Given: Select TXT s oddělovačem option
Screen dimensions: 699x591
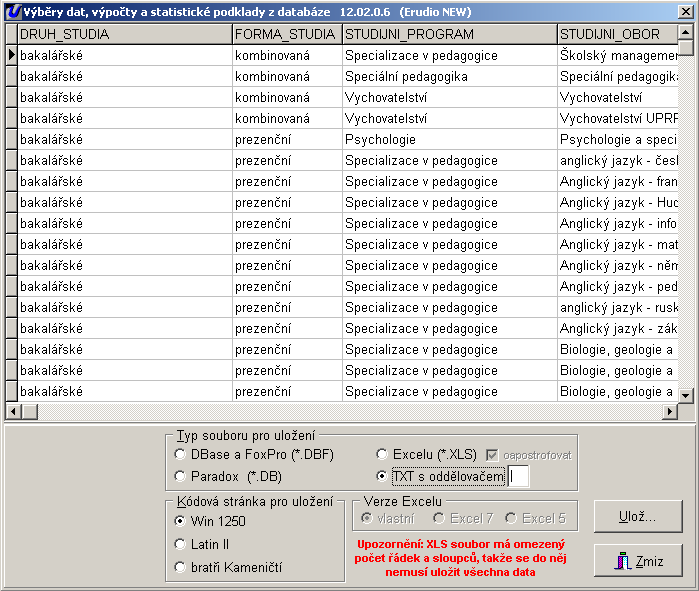Looking at the screenshot, I should pos(382,477).
